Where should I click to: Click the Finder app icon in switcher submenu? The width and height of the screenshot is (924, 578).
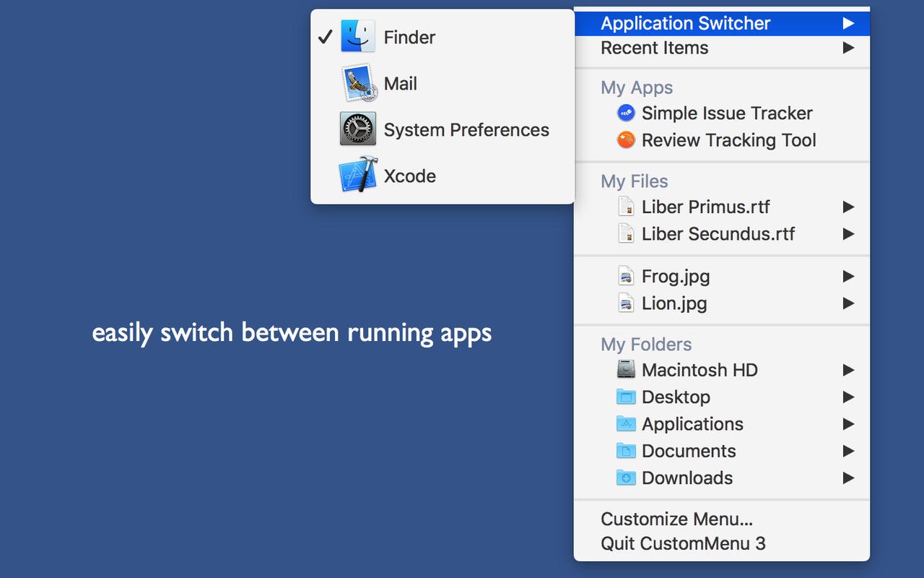tap(358, 37)
